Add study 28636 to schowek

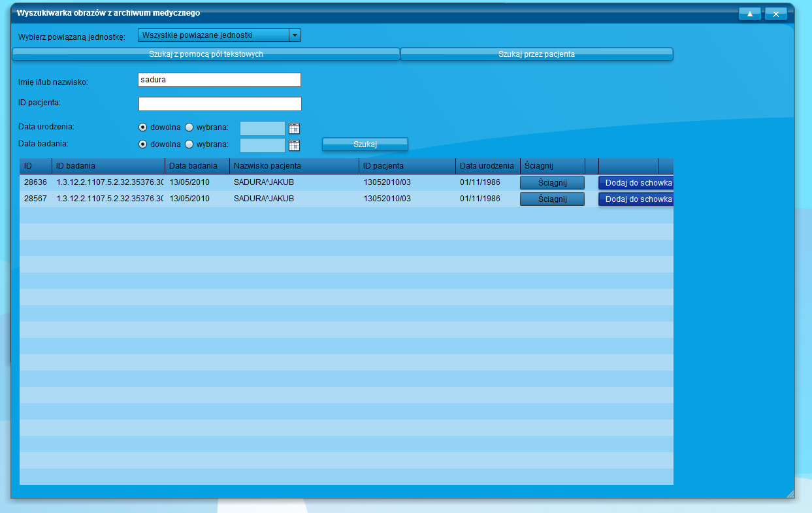(636, 182)
